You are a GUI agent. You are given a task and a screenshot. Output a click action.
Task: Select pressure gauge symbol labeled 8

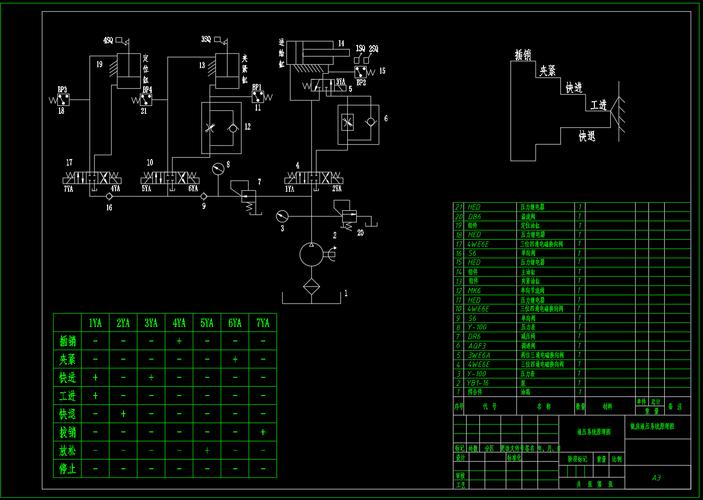point(216,166)
